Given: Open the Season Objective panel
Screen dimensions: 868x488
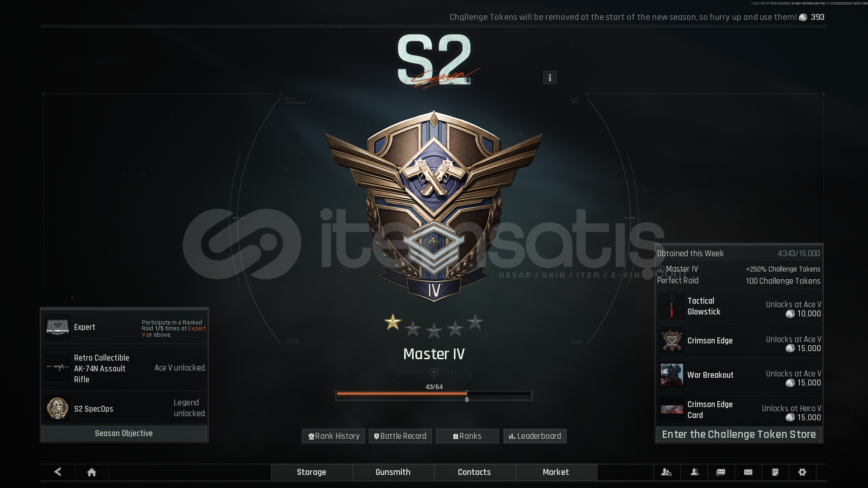Looking at the screenshot, I should pos(124,433).
